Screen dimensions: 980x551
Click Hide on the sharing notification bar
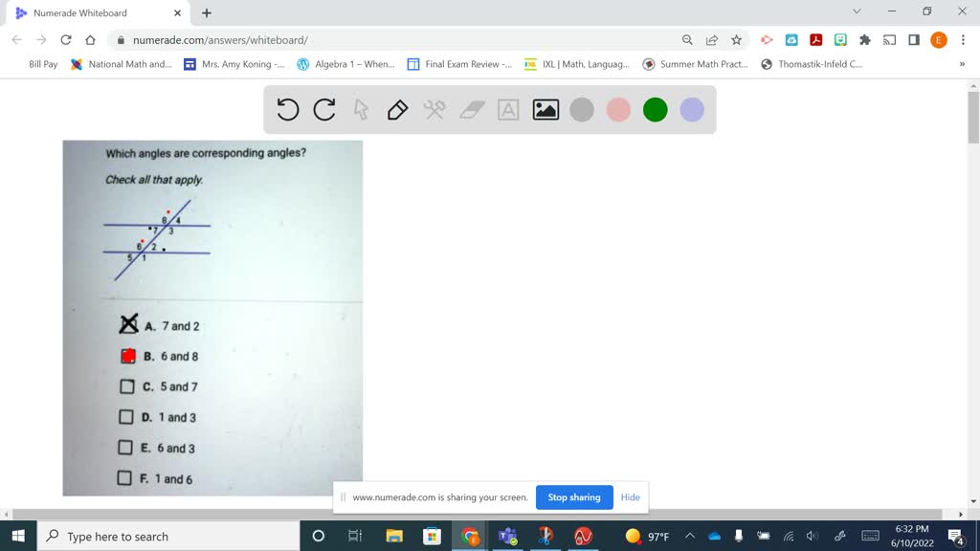pos(630,496)
